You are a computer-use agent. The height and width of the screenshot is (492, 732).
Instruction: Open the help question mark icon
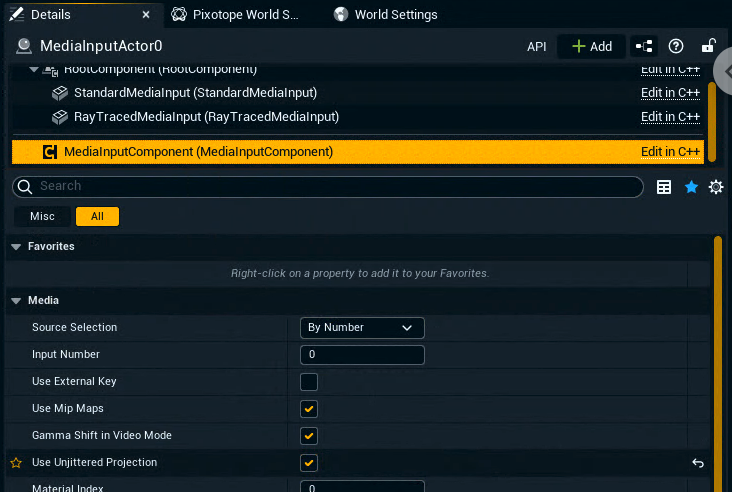(x=676, y=46)
